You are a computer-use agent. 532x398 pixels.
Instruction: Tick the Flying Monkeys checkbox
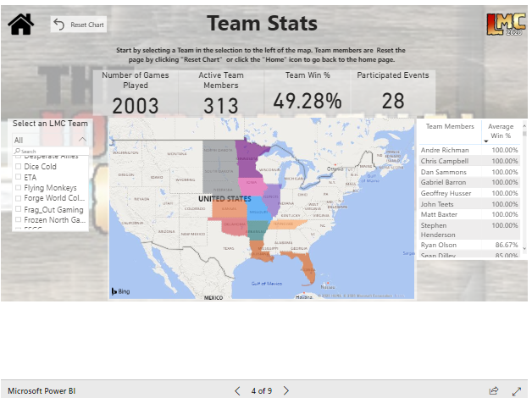click(18, 188)
